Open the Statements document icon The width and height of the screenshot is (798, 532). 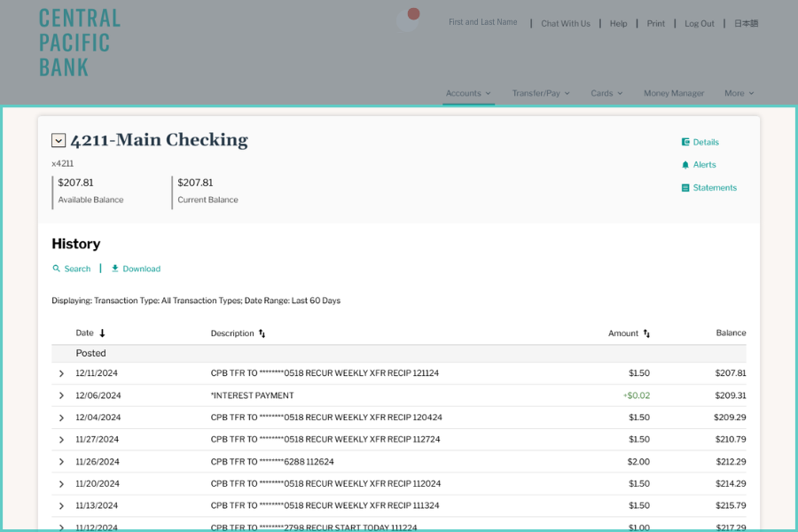click(x=685, y=188)
